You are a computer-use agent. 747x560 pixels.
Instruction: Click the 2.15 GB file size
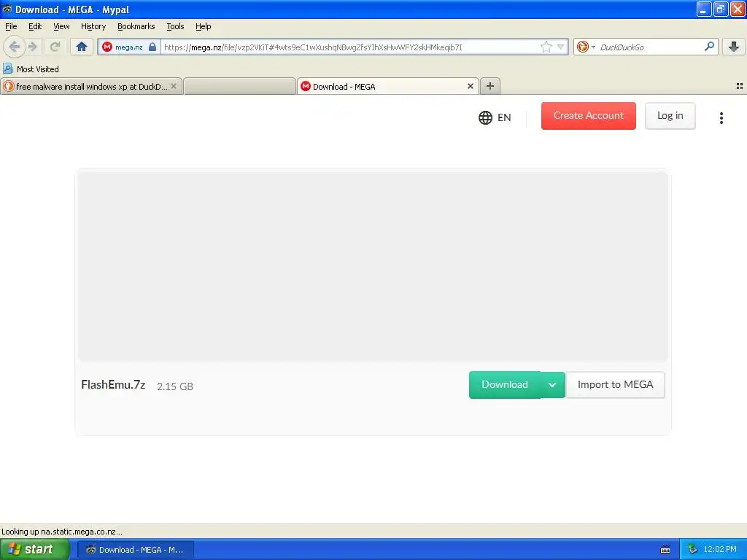click(175, 386)
